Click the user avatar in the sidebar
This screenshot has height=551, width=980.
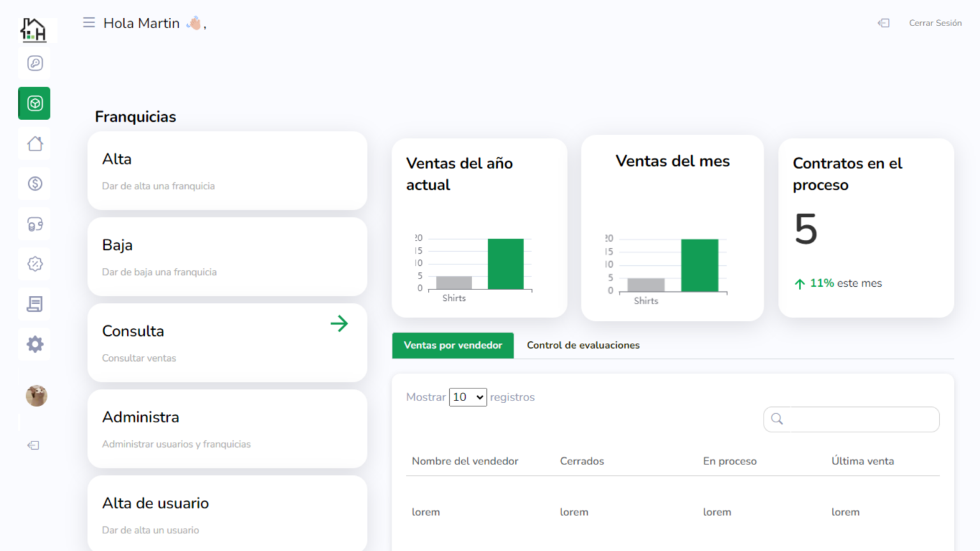coord(36,396)
